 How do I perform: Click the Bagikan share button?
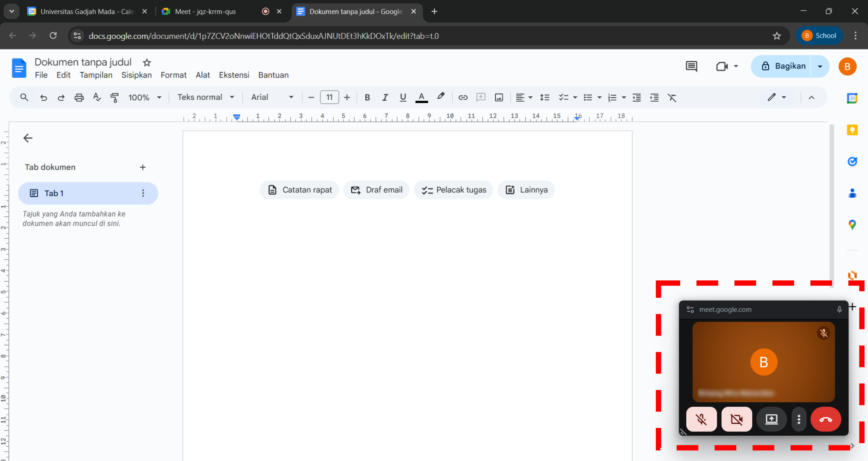(x=783, y=66)
